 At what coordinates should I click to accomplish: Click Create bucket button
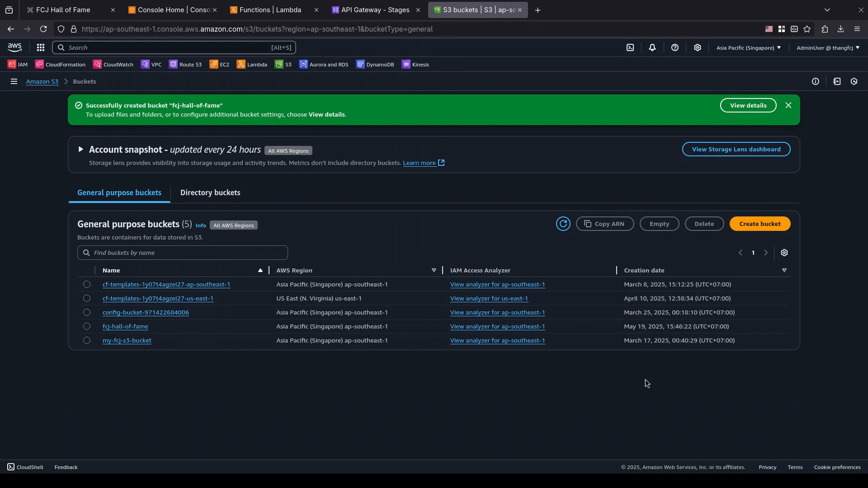click(x=760, y=224)
